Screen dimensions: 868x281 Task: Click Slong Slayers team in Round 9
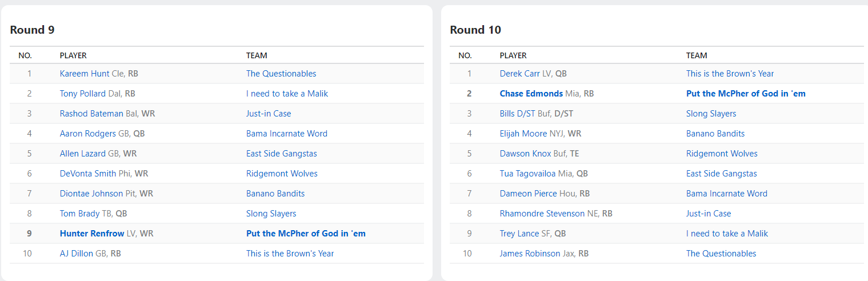(x=271, y=214)
